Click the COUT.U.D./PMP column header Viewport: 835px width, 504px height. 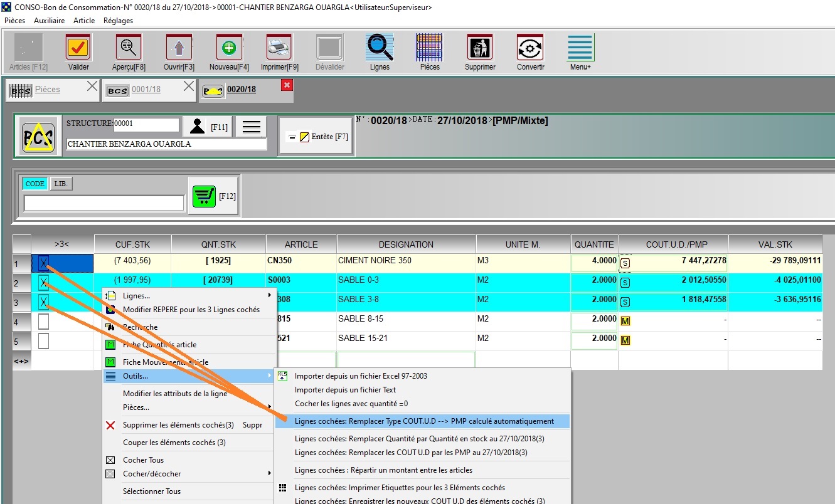click(673, 244)
